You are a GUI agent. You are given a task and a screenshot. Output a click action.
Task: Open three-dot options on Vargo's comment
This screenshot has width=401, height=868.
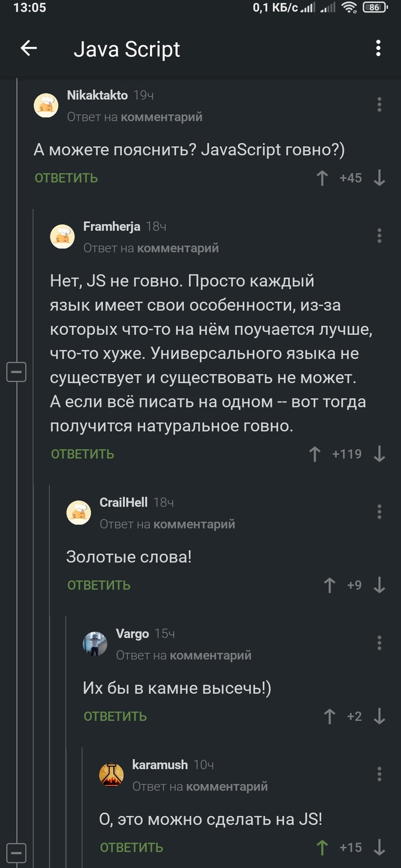pos(379,643)
